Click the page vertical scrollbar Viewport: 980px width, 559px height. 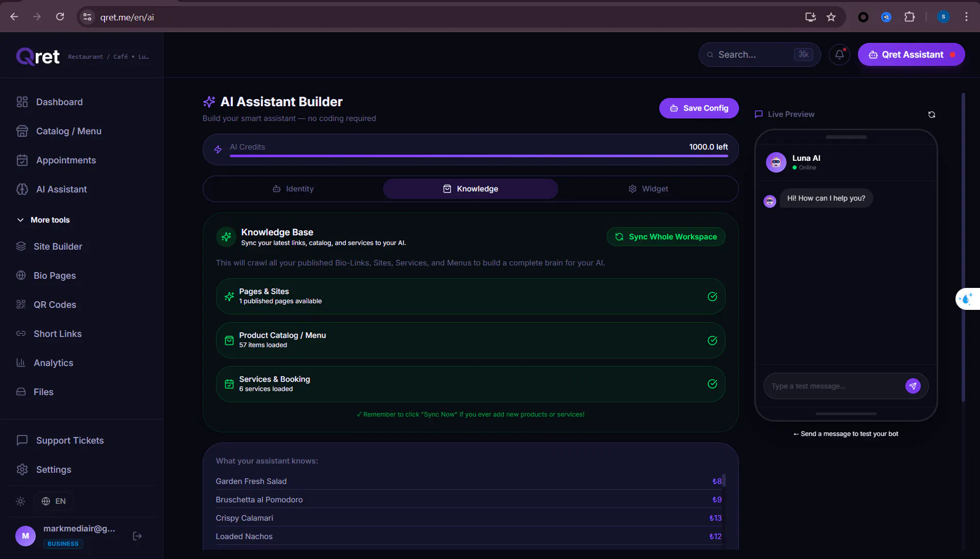(x=963, y=248)
